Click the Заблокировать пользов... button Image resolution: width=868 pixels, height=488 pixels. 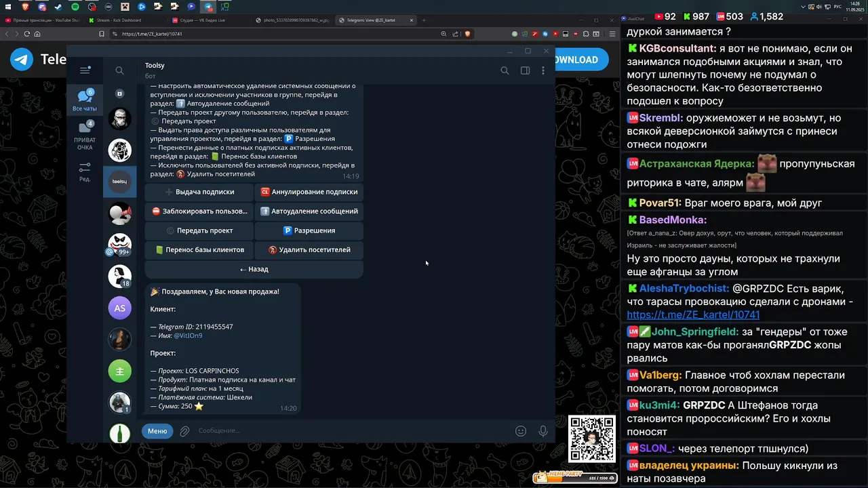coord(199,211)
